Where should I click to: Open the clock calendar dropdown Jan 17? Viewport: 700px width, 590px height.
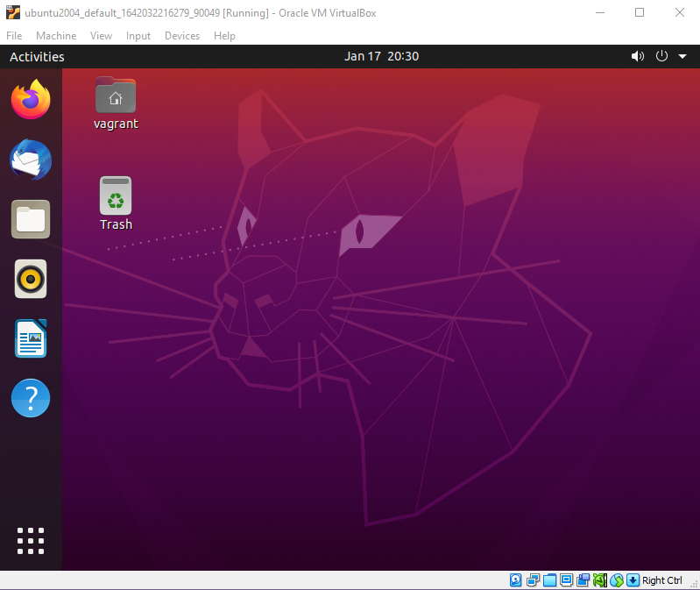tap(381, 56)
